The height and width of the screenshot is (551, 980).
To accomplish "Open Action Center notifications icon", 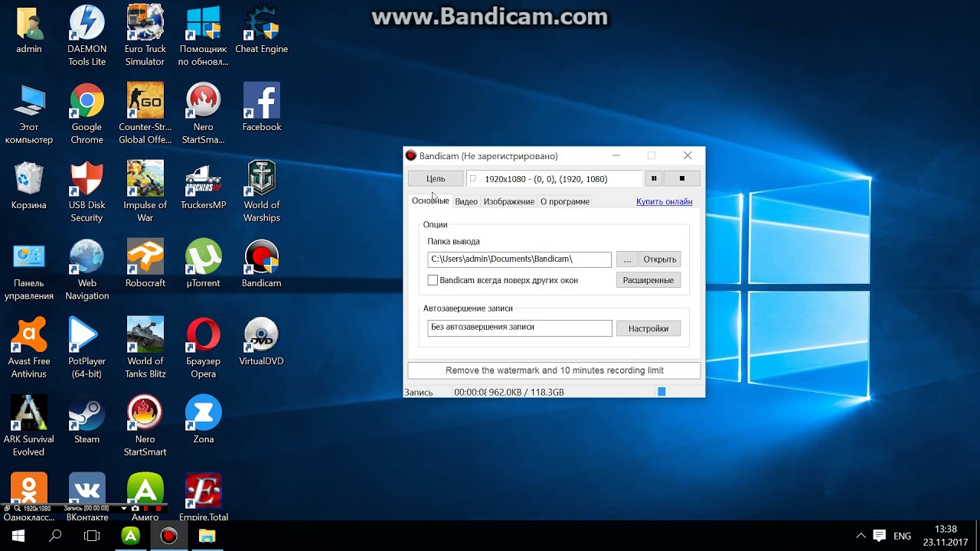I will 880,536.
